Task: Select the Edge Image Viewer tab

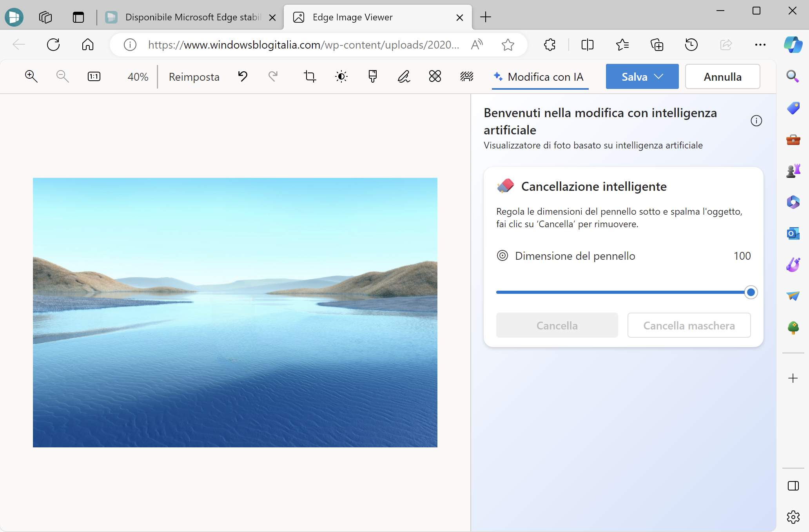Action: [x=378, y=17]
